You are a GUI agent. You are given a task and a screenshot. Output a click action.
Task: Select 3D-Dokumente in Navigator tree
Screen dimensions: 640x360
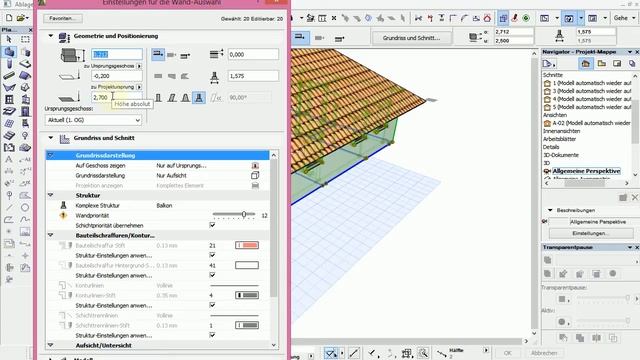point(560,155)
